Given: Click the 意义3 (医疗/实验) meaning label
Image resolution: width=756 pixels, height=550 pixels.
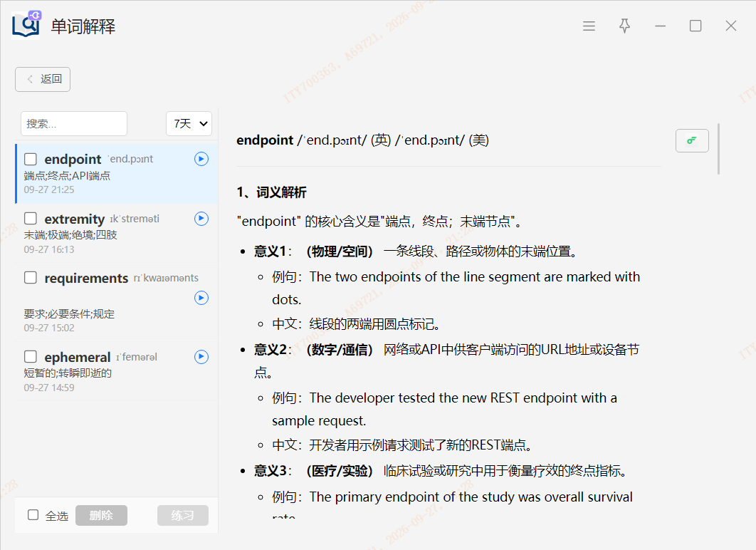Looking at the screenshot, I should point(313,471).
